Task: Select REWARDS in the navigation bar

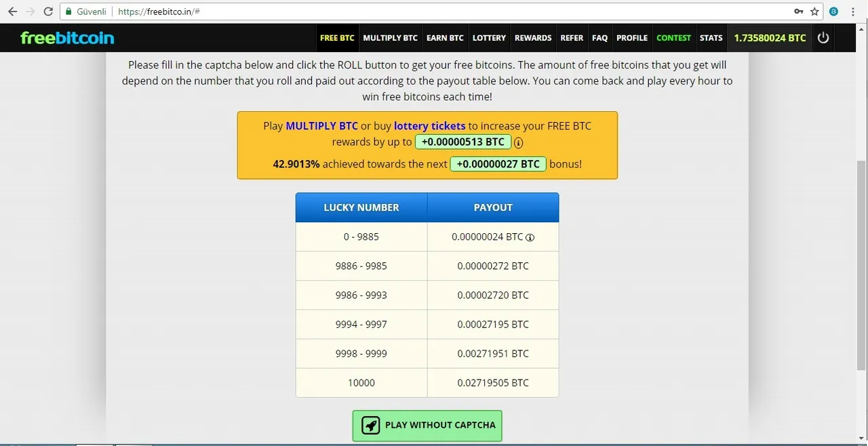Action: tap(533, 38)
